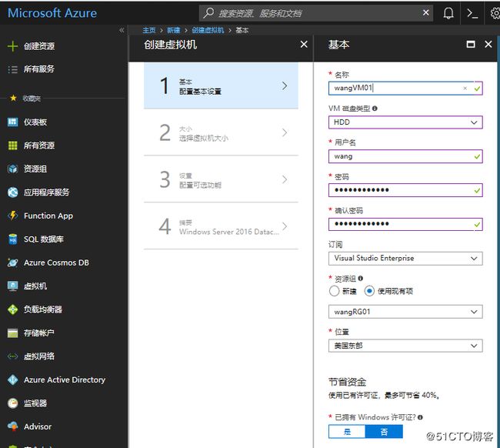This screenshot has width=500, height=448.
Task: Select step 4 Windows Server 2016 summary
Action: (221, 226)
